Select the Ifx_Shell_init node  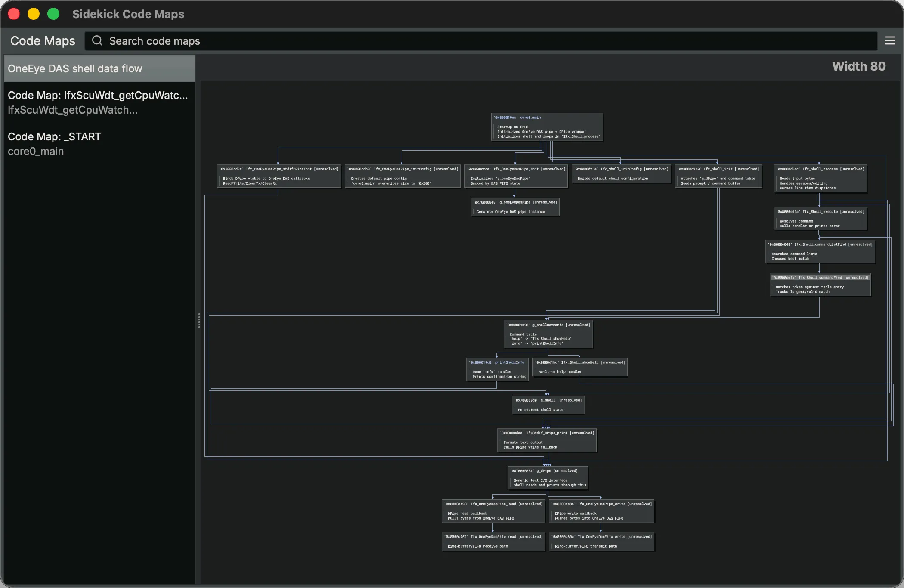(718, 176)
